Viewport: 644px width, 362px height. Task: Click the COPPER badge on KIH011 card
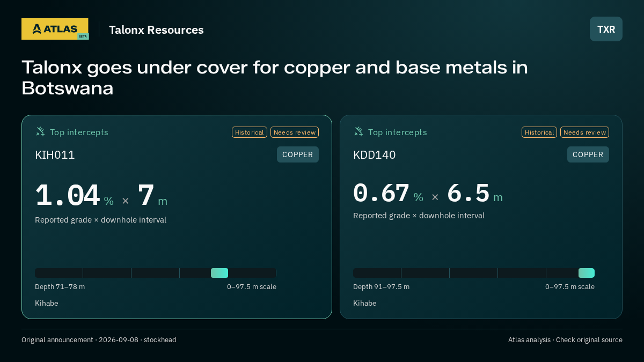click(298, 154)
